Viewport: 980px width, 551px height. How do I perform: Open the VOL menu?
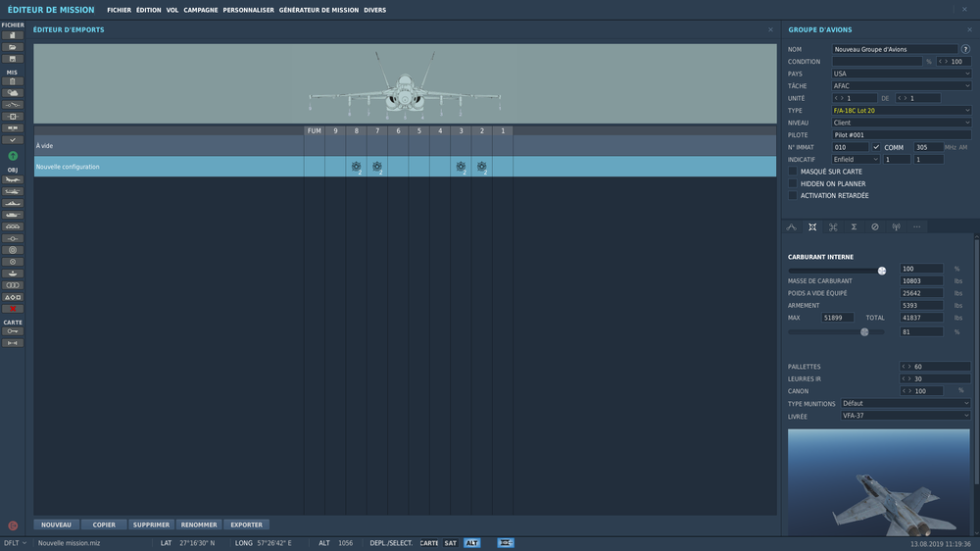click(172, 10)
